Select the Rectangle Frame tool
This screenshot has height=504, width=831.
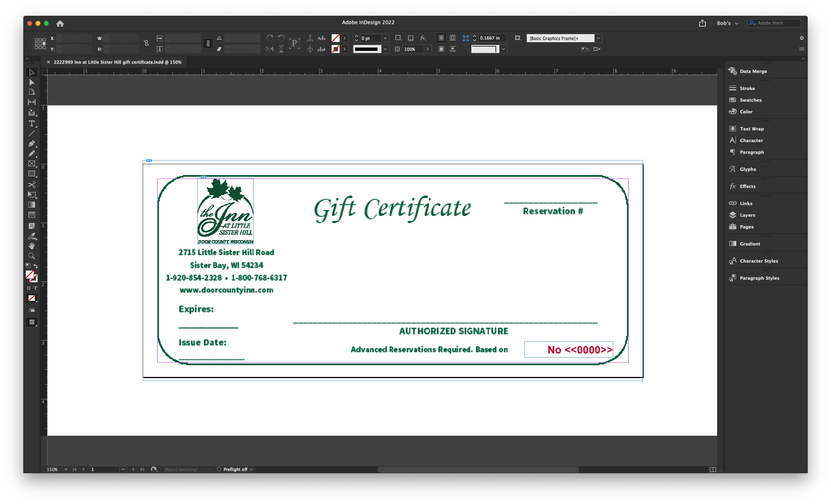(32, 163)
